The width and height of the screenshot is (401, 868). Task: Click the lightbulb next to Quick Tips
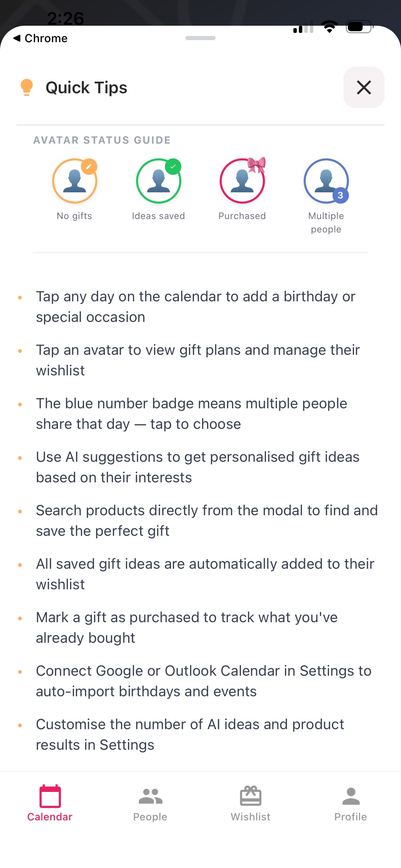click(27, 87)
